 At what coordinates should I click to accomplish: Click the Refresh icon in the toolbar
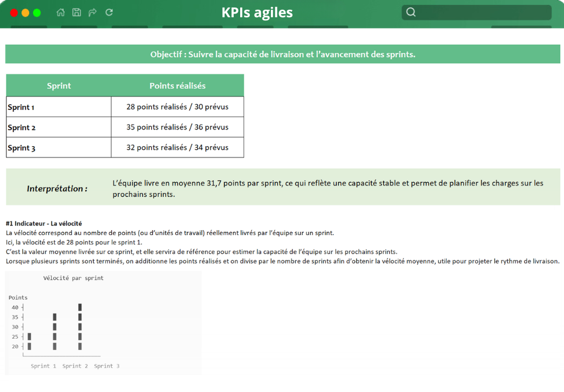tap(108, 12)
